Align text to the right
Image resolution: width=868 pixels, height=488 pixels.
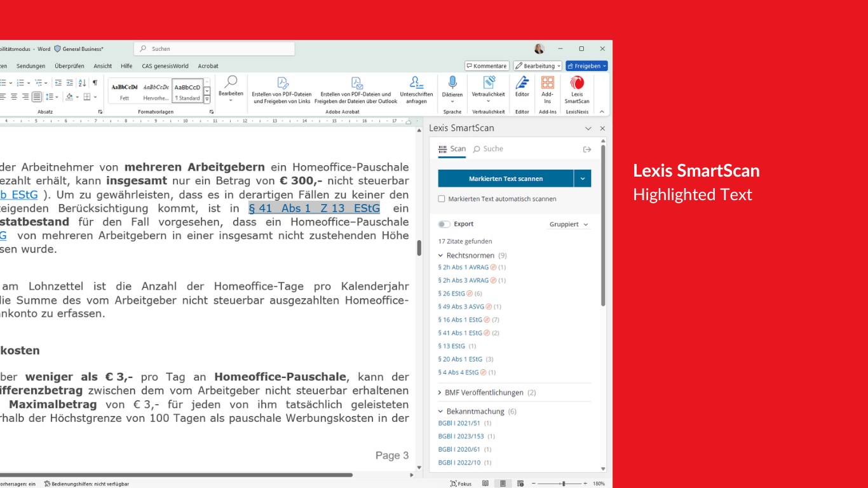click(25, 97)
